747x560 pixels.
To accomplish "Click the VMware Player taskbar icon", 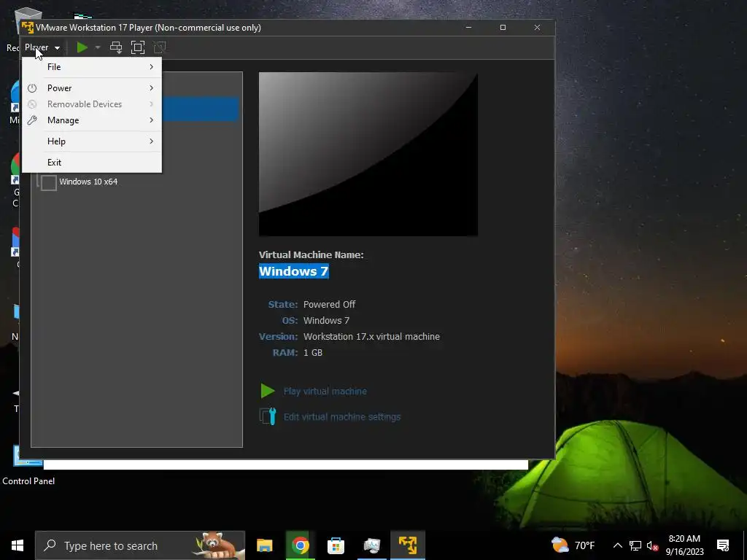I will coord(408,545).
